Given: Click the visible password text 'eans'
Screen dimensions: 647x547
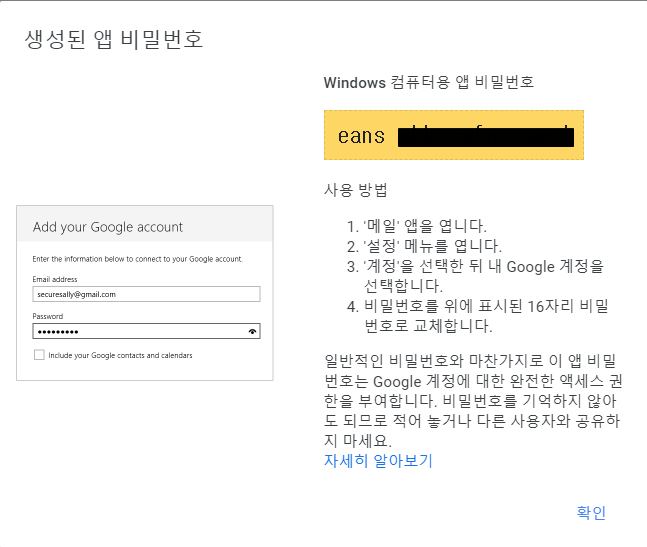Looking at the screenshot, I should [361, 136].
